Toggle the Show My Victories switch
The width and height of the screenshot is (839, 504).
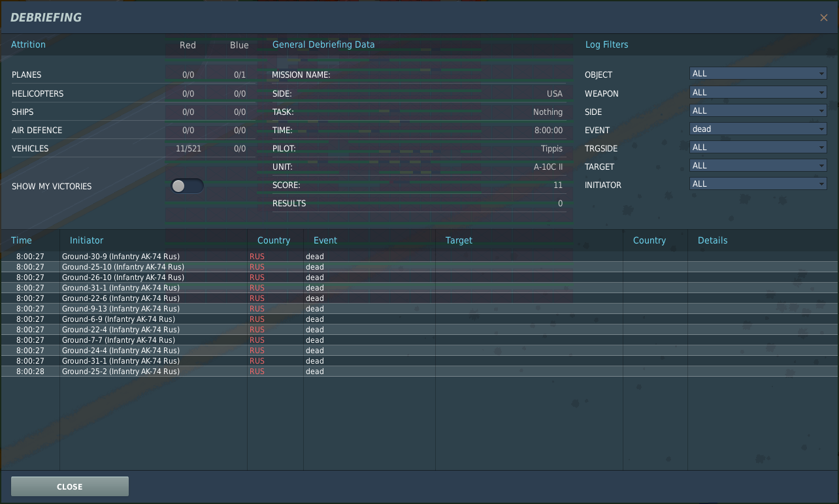point(187,186)
